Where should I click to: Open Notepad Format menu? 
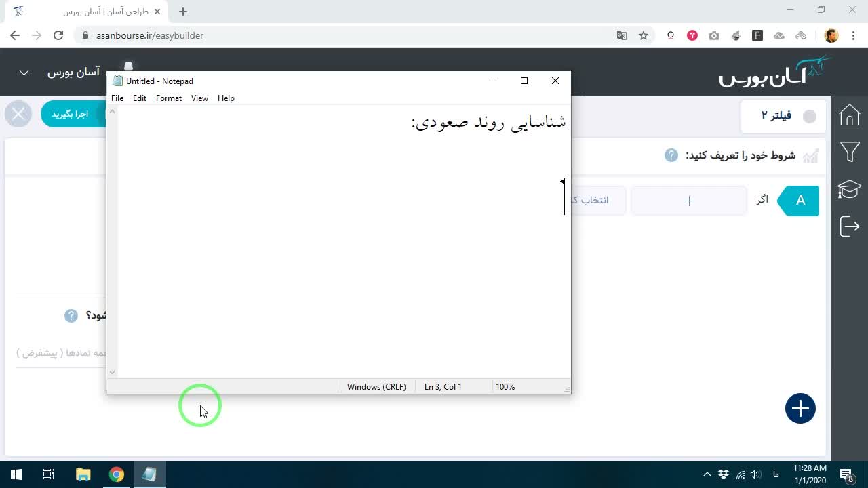[169, 98]
